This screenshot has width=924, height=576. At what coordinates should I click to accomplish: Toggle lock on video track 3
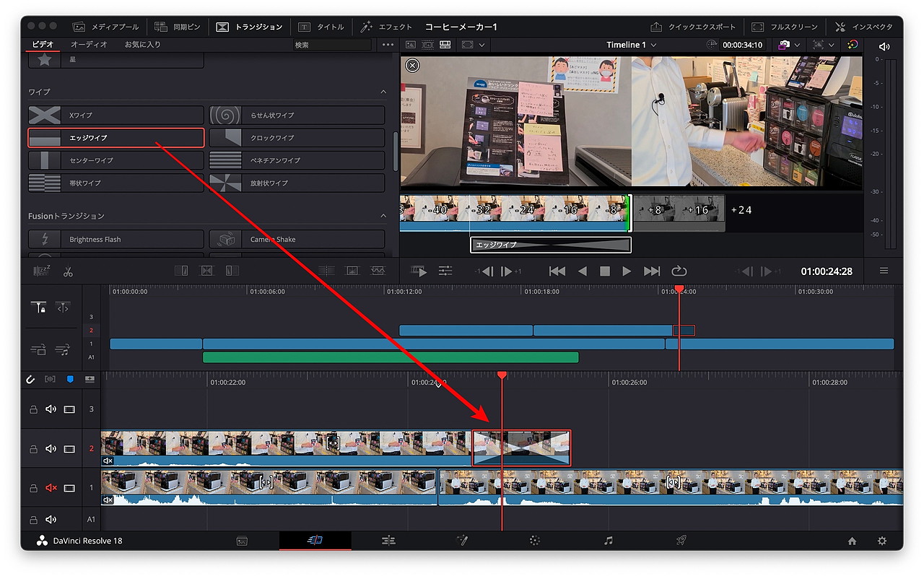[x=33, y=409]
